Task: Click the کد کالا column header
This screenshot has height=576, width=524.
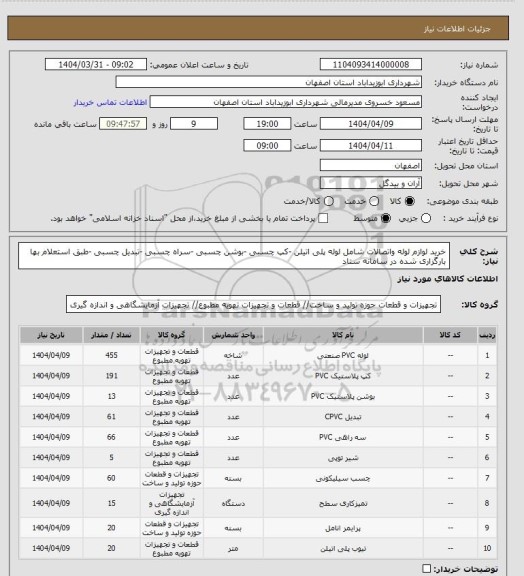Action: coord(450,335)
